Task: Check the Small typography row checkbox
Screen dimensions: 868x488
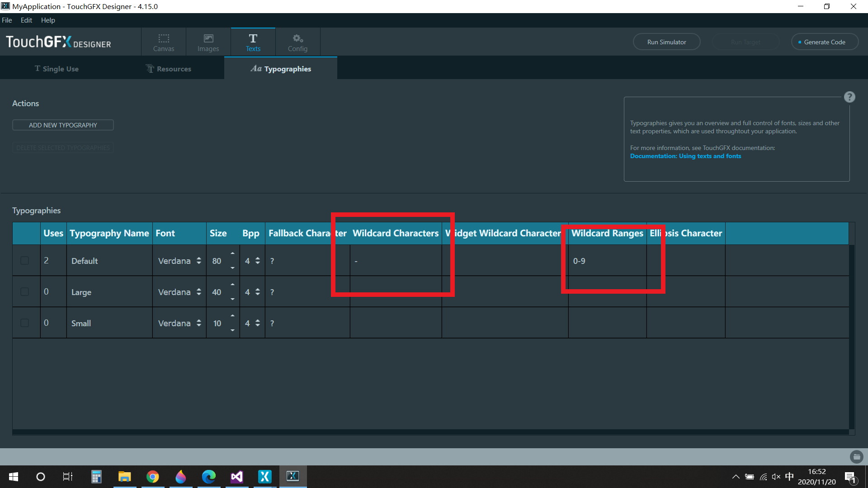Action: click(25, 323)
